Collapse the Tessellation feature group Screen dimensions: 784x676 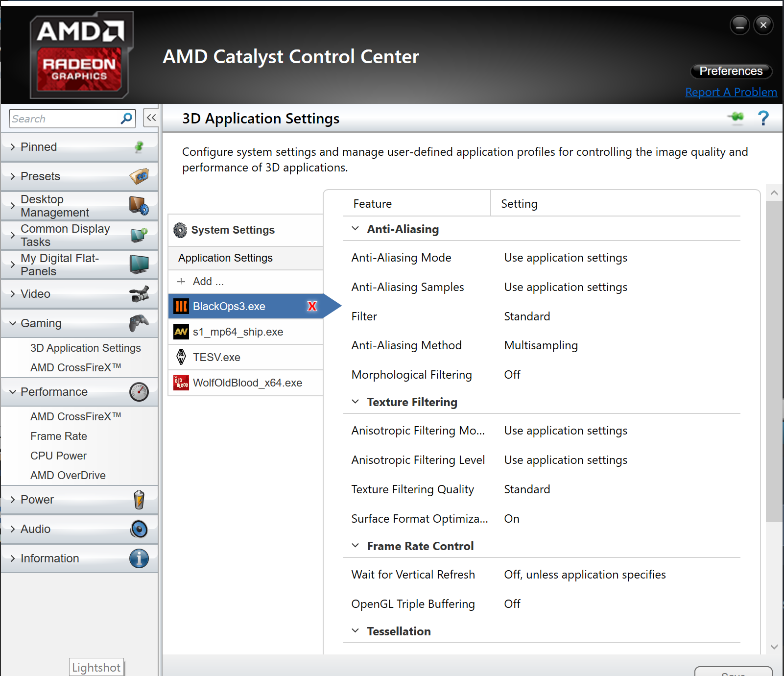[356, 631]
